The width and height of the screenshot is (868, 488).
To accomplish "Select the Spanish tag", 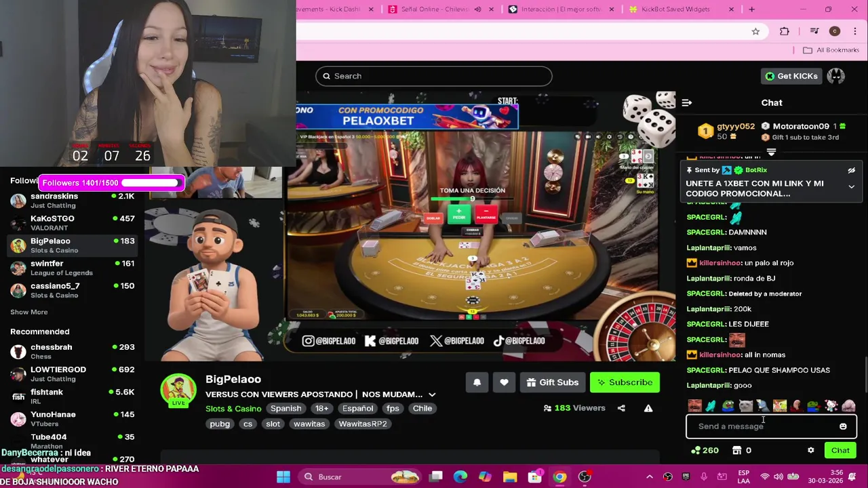I will tap(285, 409).
